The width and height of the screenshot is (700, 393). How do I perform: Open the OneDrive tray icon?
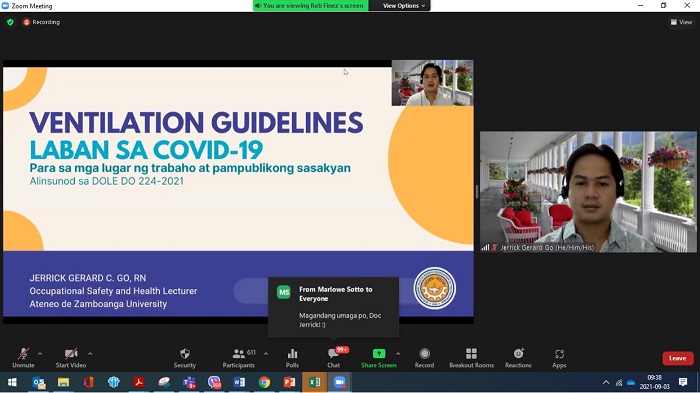pos(631,382)
